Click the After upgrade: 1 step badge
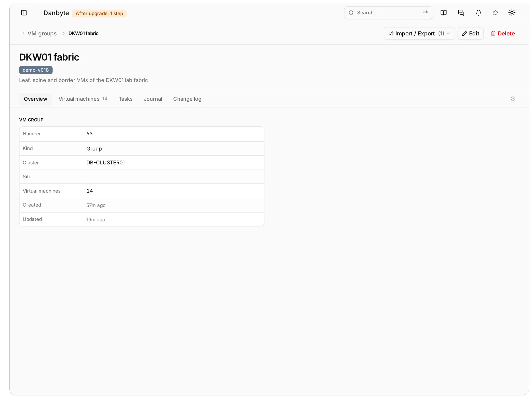This screenshot has width=532, height=398. pos(99,13)
